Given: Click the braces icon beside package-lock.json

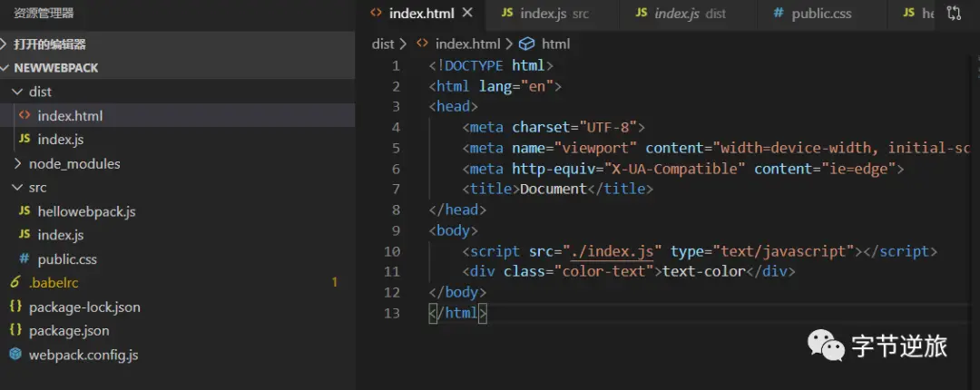Looking at the screenshot, I should click(15, 307).
